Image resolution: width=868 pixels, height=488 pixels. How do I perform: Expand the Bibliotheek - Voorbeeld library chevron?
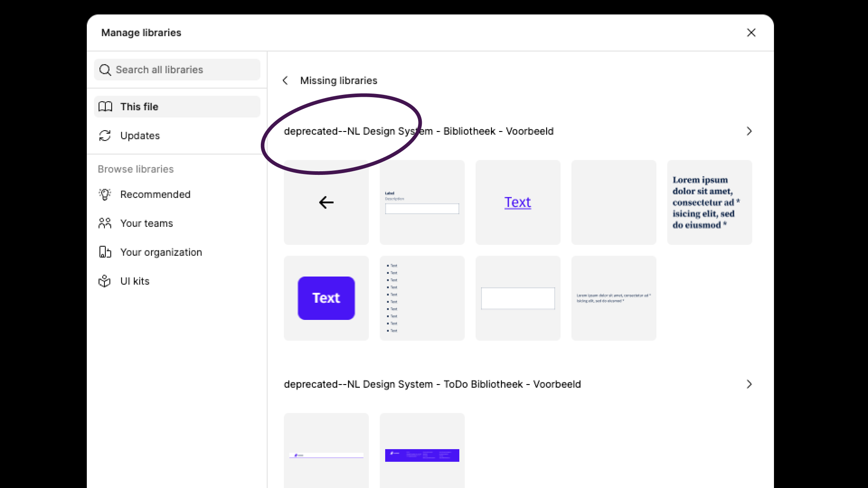[749, 131]
